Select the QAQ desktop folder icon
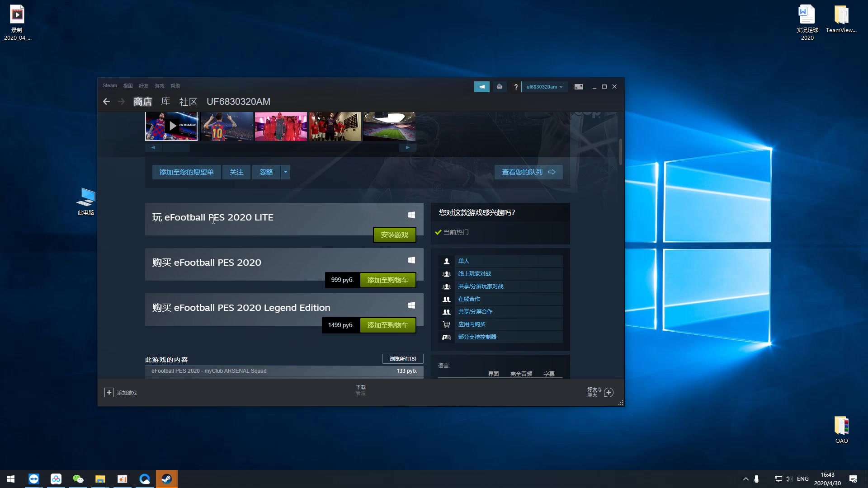 (x=841, y=430)
